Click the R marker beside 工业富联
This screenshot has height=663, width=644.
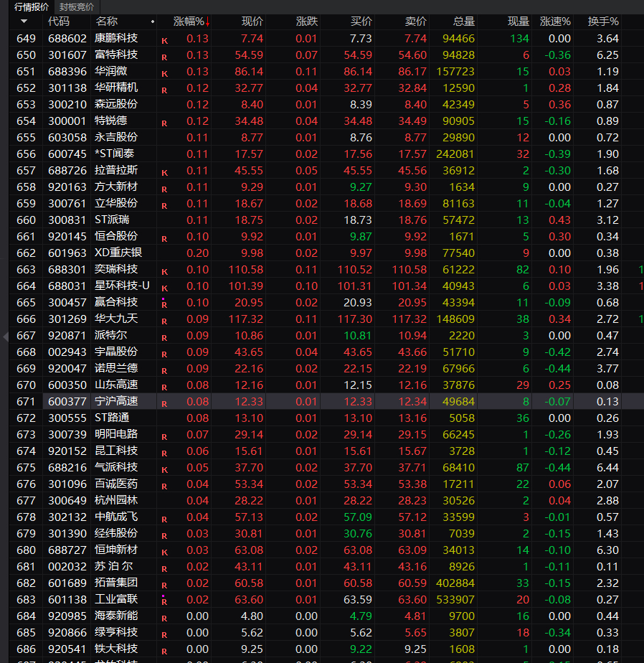tap(164, 601)
